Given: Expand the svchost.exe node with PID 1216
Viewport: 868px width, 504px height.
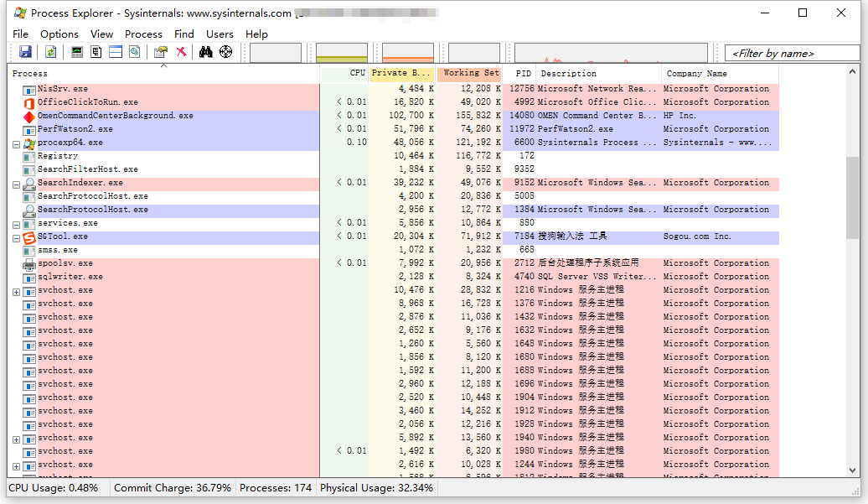Looking at the screenshot, I should pyautogui.click(x=17, y=291).
